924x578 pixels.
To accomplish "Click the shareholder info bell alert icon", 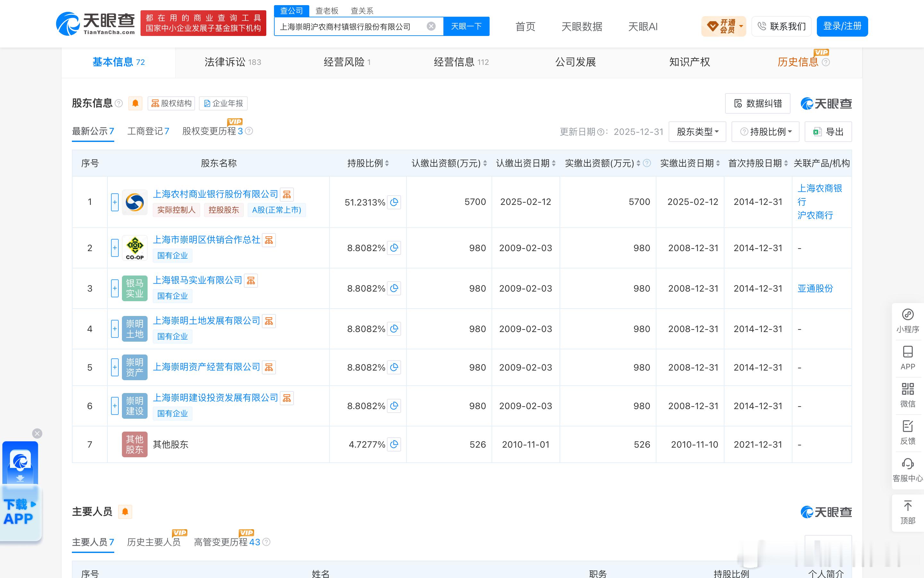I will tap(135, 103).
